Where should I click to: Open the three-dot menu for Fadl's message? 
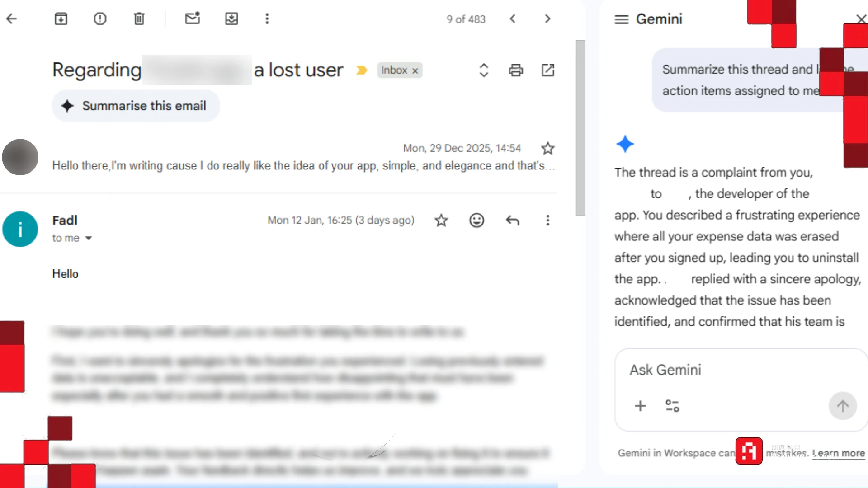coord(547,220)
